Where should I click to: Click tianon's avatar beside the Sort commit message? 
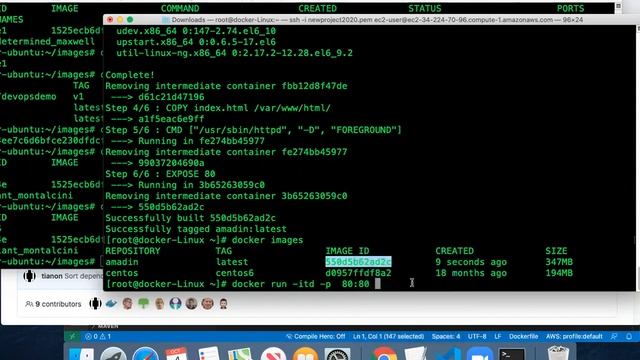pos(29,276)
